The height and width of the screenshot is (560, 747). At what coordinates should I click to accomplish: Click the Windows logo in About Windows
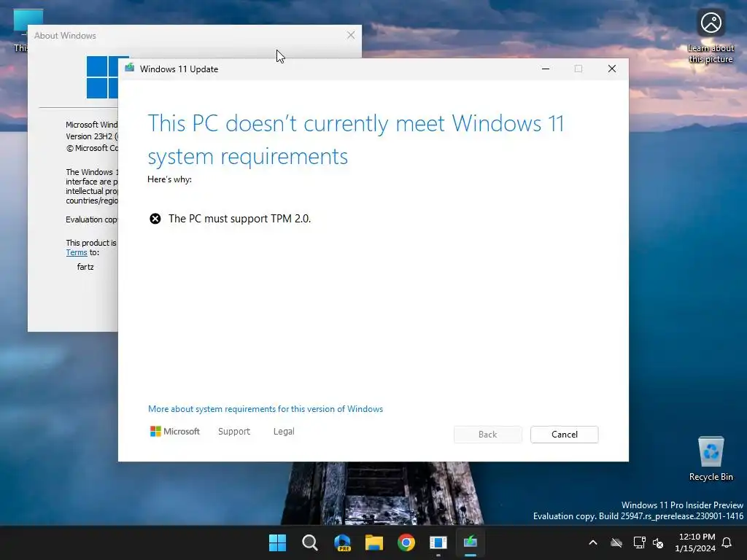pyautogui.click(x=102, y=77)
